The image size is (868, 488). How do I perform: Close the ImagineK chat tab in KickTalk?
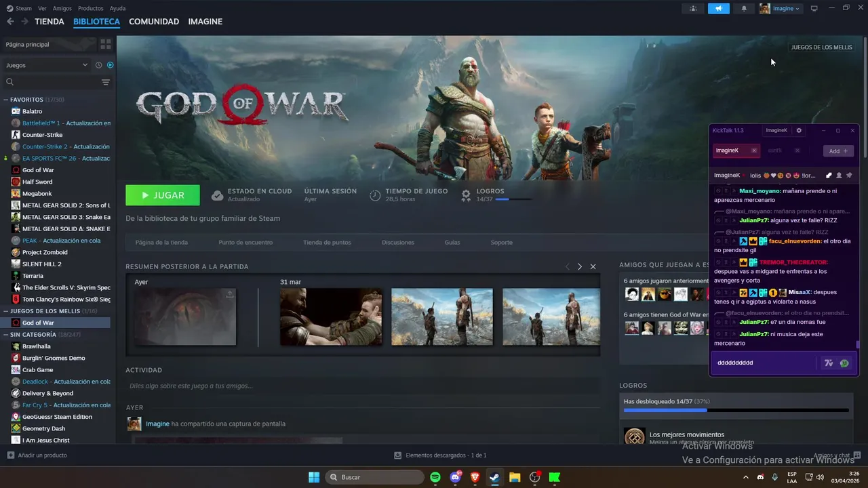[754, 150]
